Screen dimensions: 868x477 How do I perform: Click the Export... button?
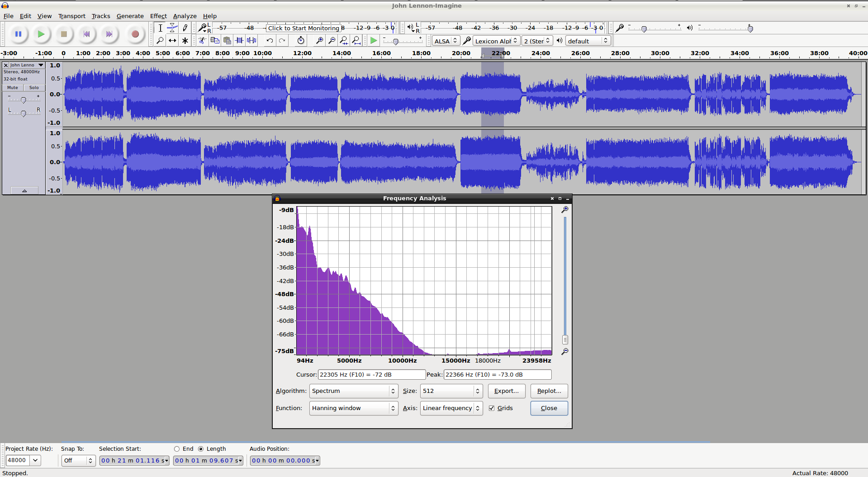click(x=507, y=391)
